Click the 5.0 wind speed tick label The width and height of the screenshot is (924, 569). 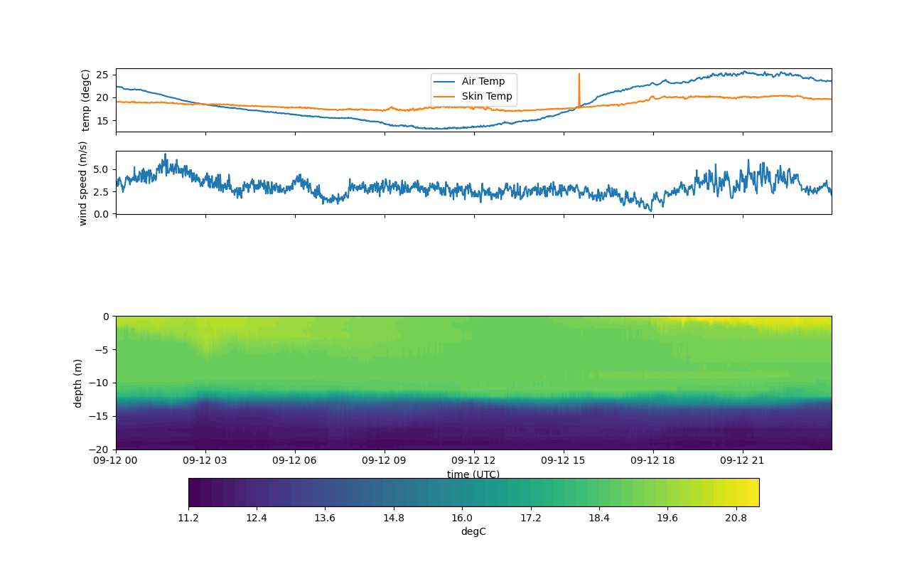101,169
